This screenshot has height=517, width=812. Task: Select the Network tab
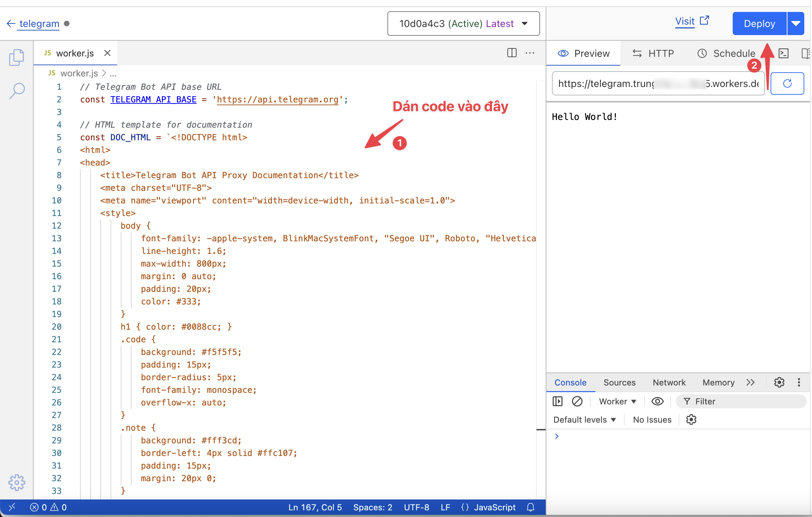pyautogui.click(x=669, y=382)
